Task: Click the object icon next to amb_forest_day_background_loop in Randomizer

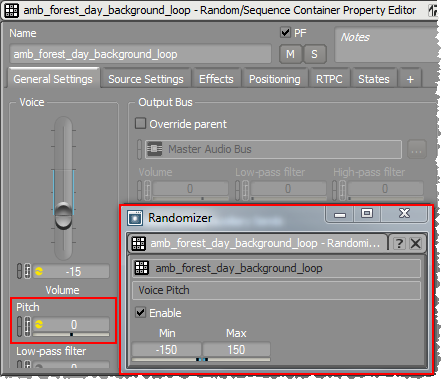Action: 141,268
